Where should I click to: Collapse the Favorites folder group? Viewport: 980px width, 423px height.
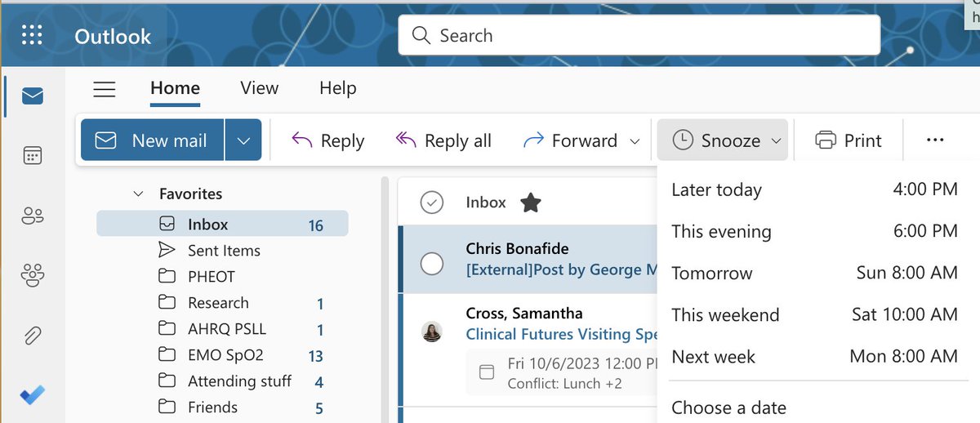136,194
